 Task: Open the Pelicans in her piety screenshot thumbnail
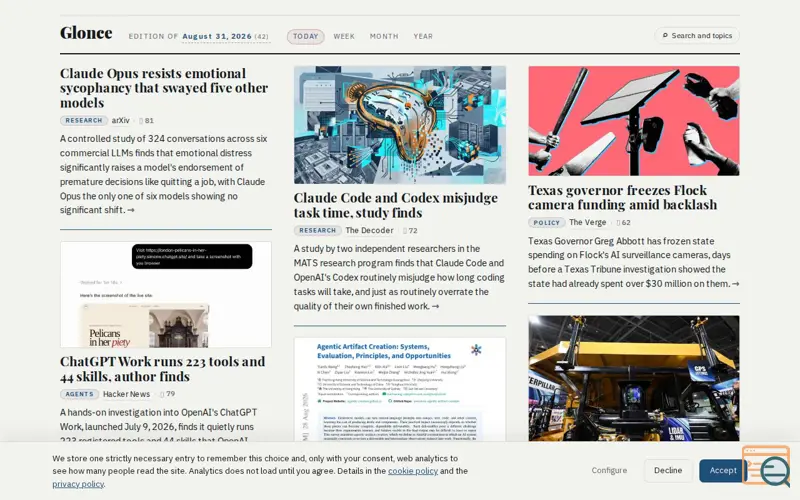pyautogui.click(x=166, y=294)
